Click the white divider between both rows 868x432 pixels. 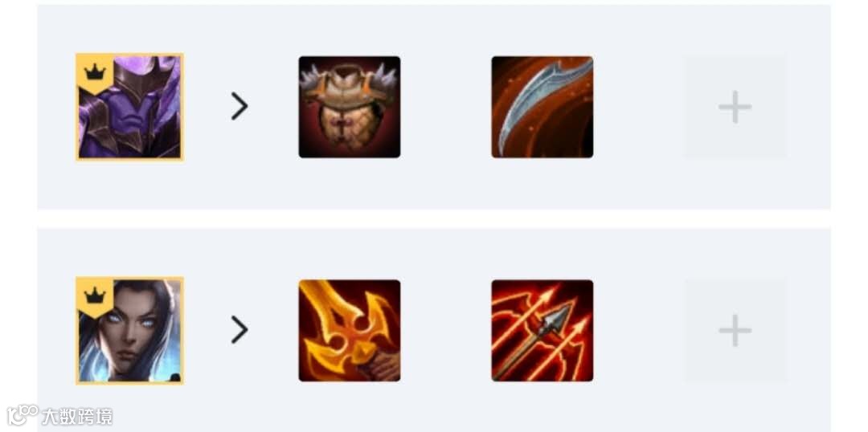pyautogui.click(x=433, y=218)
